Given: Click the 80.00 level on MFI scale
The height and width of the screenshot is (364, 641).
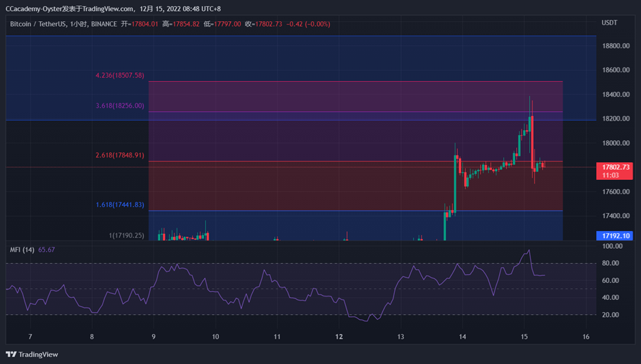Looking at the screenshot, I should point(610,263).
